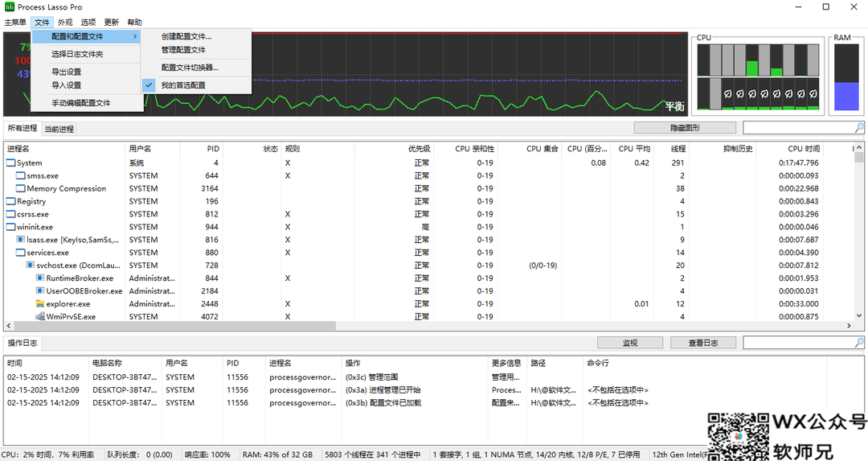The width and height of the screenshot is (868, 461).
Task: Click the wininit.exe process icon
Action: (x=10, y=227)
